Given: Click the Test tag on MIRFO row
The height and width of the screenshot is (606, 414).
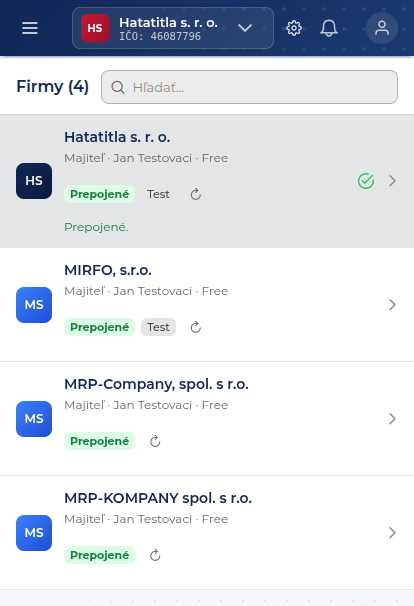Looking at the screenshot, I should coord(158,327).
